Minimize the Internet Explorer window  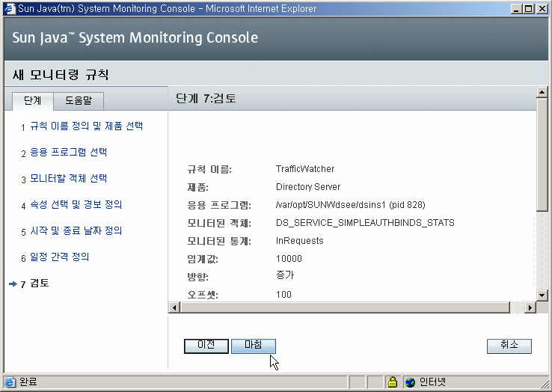coord(516,9)
